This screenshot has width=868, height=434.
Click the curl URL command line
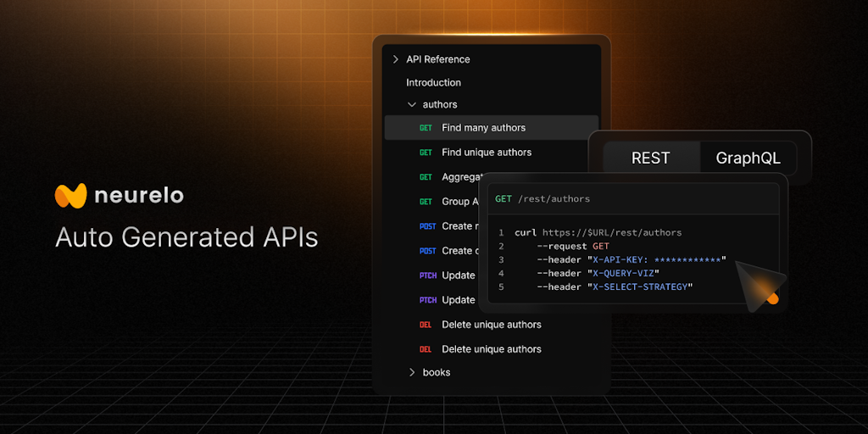pyautogui.click(x=598, y=232)
